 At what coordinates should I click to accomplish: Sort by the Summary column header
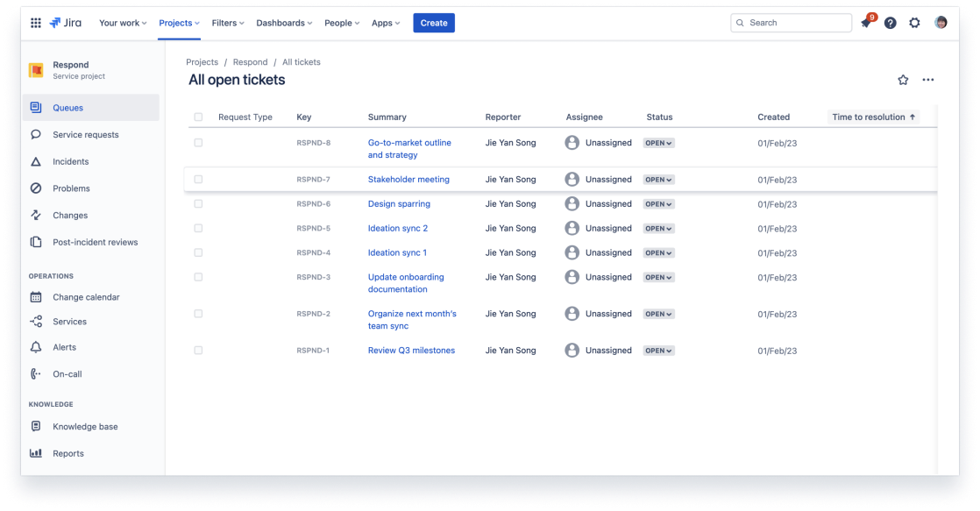(x=387, y=117)
